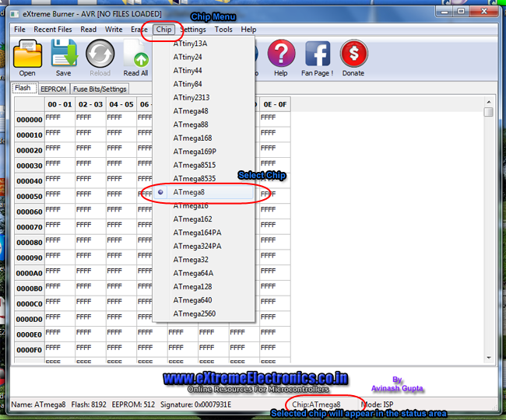Switch to the EEPROM tab
Screen dimensions: 506x420
(54, 89)
